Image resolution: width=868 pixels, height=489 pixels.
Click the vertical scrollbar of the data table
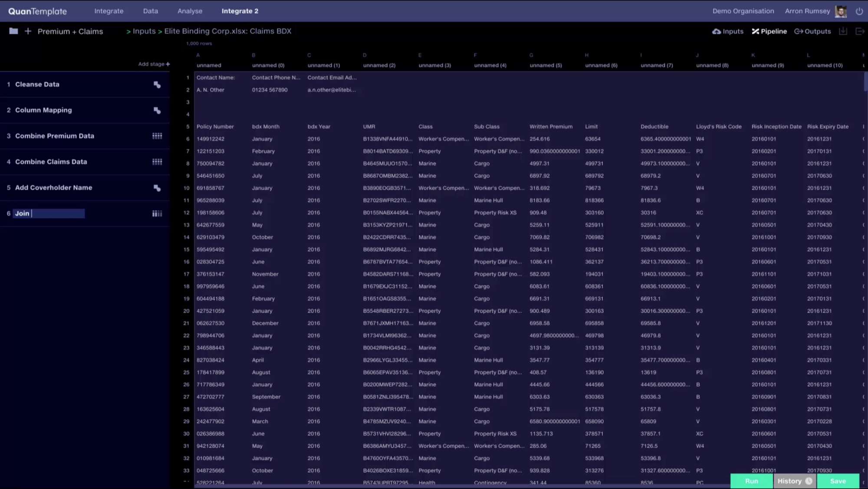pos(865,82)
